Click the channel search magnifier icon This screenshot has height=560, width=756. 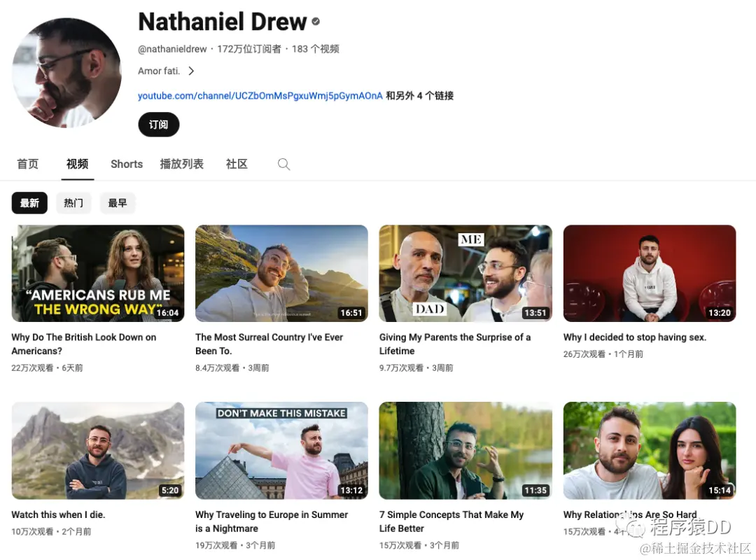pos(283,164)
